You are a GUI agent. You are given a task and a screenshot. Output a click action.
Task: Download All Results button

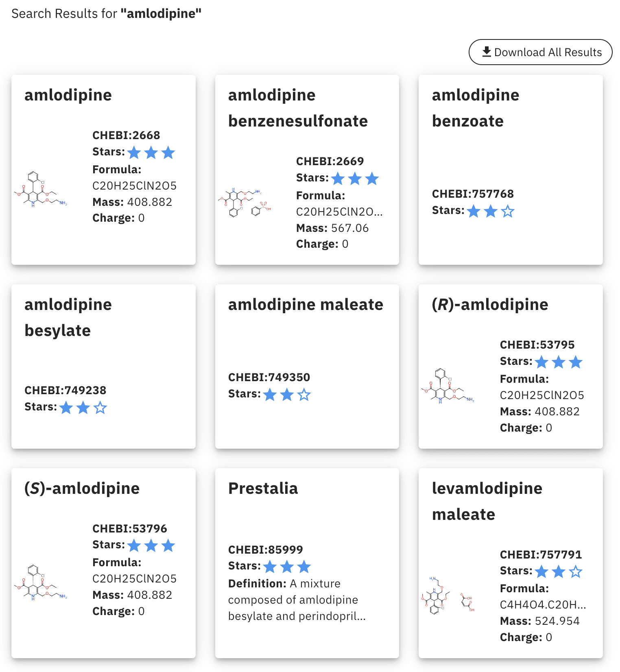tap(541, 52)
